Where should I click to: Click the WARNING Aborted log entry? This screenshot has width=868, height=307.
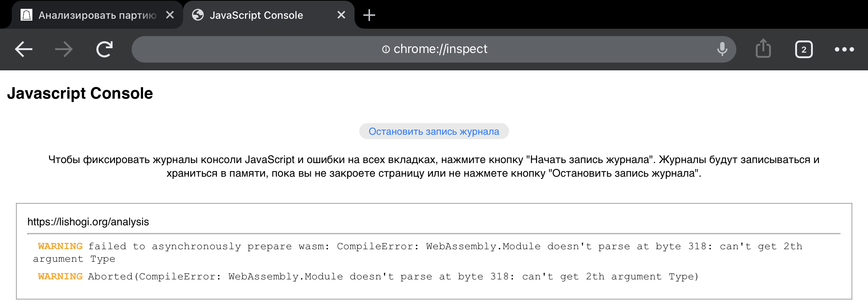[368, 276]
